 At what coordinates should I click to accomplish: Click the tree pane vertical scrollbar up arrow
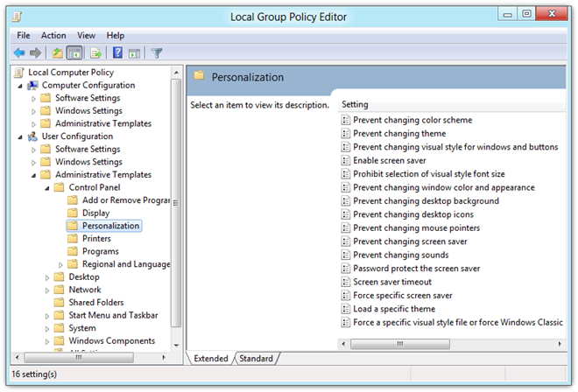click(176, 73)
